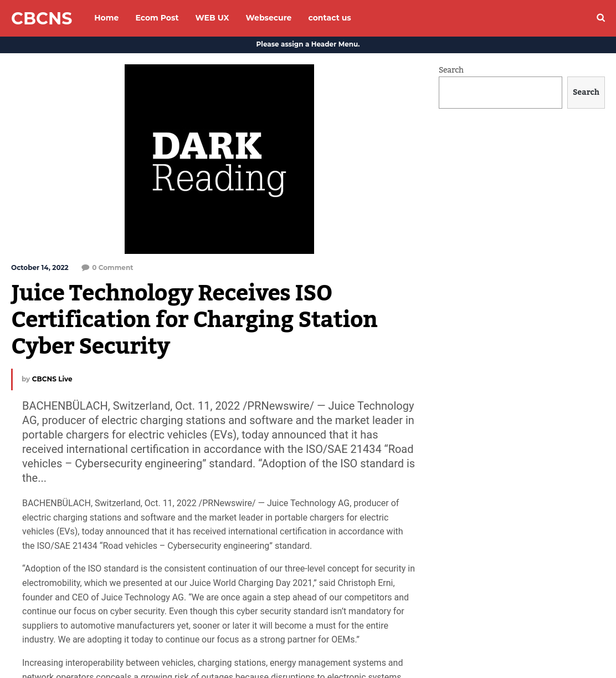Navigate to contact us menu item
This screenshot has height=678, width=616.
tap(330, 18)
